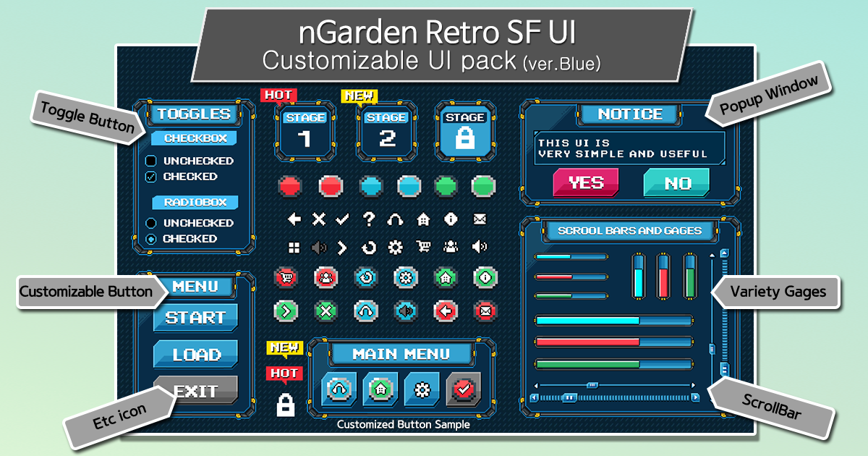Click the white question mark icon
The width and height of the screenshot is (868, 456).
click(369, 219)
